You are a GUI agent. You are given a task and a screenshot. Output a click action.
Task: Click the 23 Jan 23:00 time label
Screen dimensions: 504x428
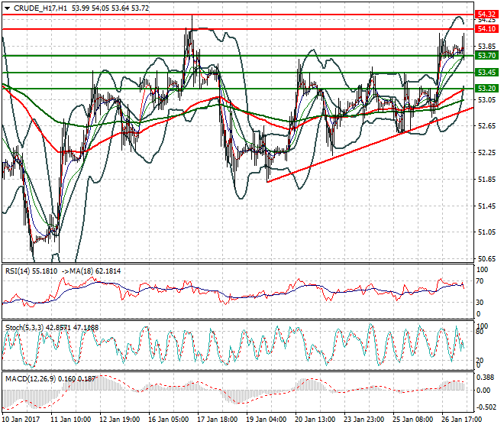tap(365, 420)
